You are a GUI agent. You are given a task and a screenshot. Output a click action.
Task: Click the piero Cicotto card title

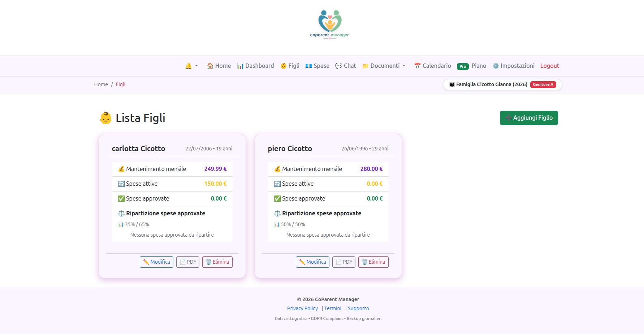coord(290,149)
